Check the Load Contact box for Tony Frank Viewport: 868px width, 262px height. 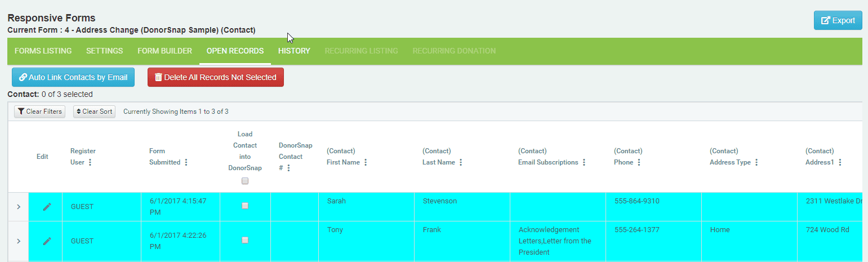point(245,240)
